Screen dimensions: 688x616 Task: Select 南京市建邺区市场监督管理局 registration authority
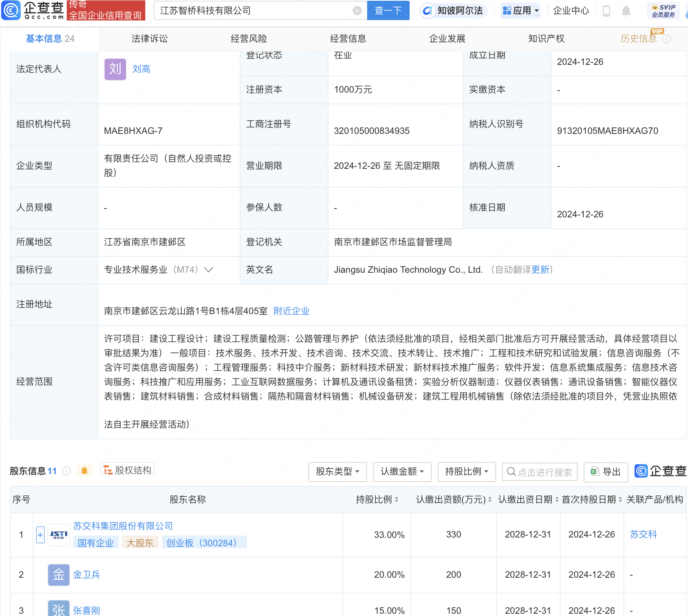click(x=393, y=242)
